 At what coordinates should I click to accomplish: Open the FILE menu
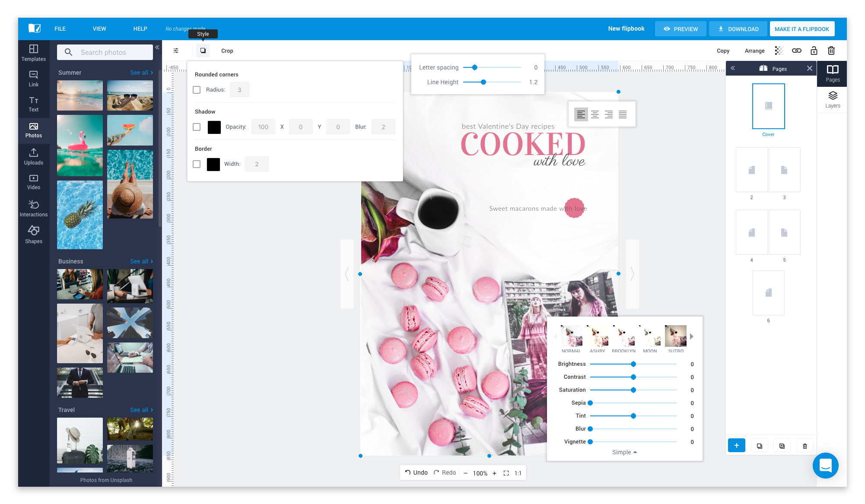tap(60, 29)
